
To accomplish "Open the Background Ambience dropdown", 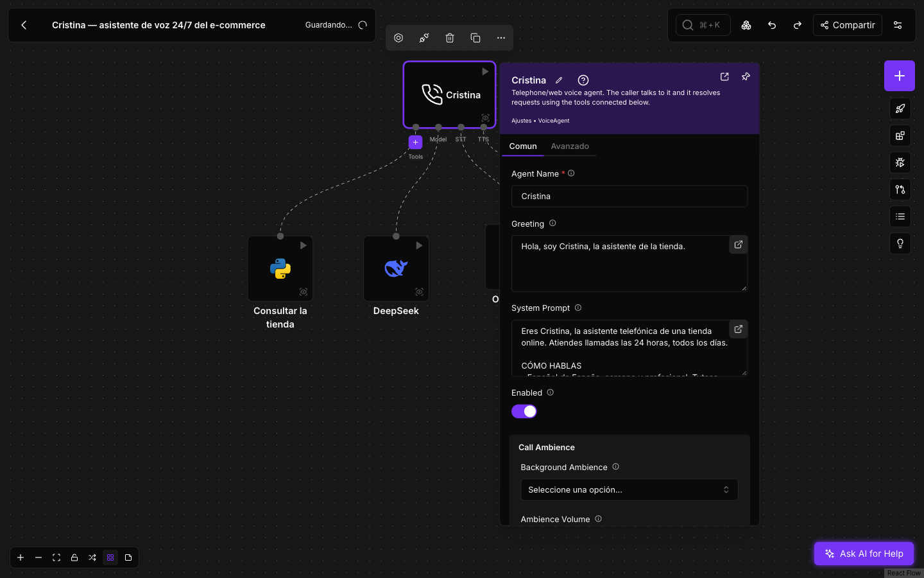I will [629, 489].
